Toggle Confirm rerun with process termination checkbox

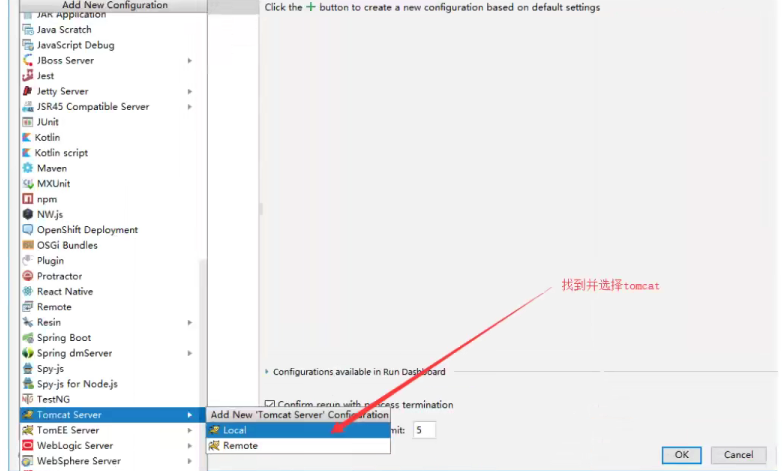click(270, 404)
